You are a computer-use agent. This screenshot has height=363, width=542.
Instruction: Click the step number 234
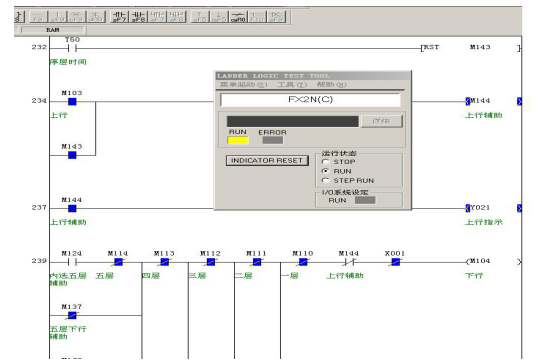[x=39, y=101]
